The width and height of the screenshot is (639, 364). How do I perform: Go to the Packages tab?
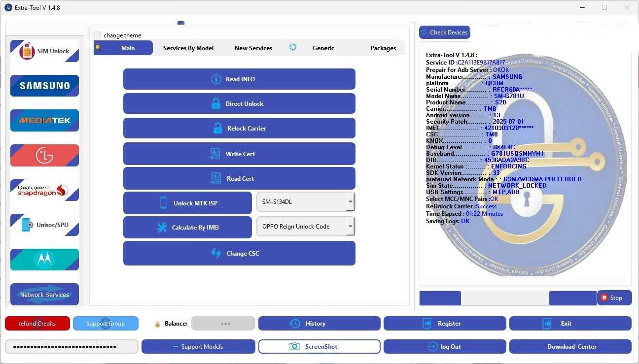383,48
